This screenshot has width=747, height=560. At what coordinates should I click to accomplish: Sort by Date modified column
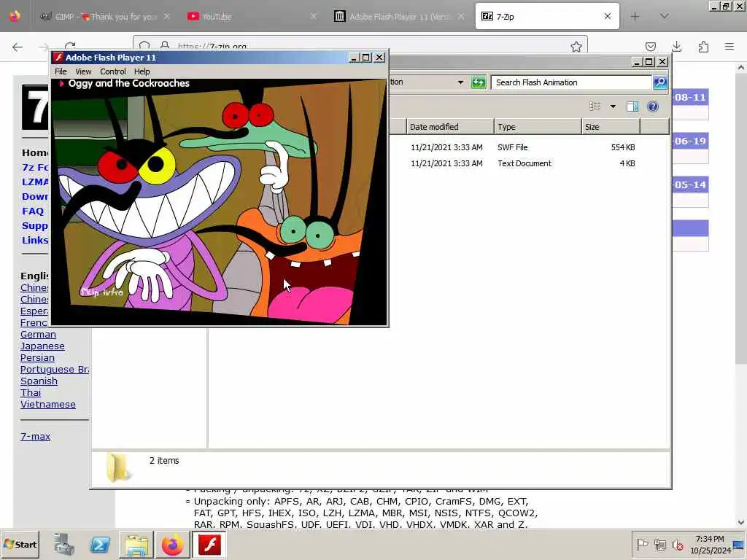coord(450,127)
